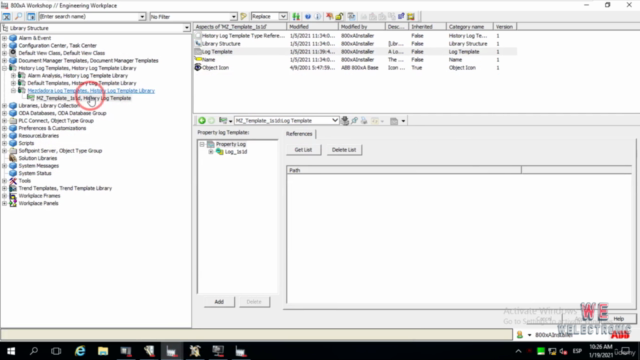
Task: Click the magnifier find tool in top toolbar
Action: 18,17
